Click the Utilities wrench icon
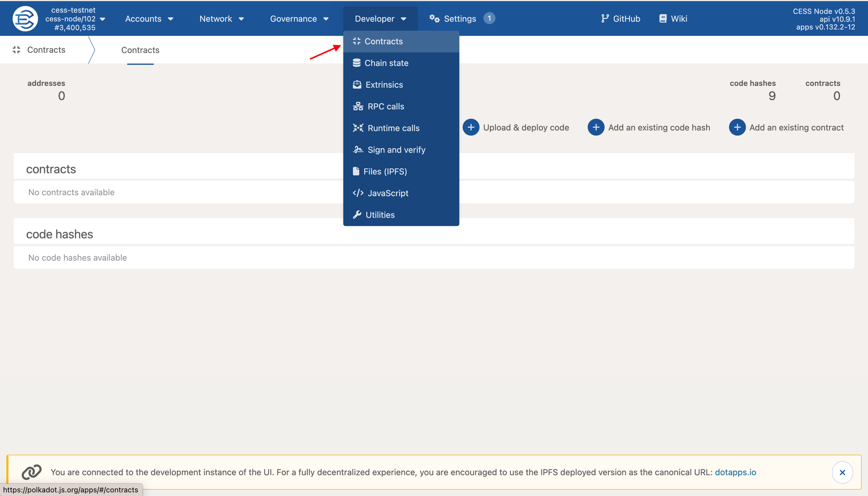The width and height of the screenshot is (868, 496). point(357,215)
